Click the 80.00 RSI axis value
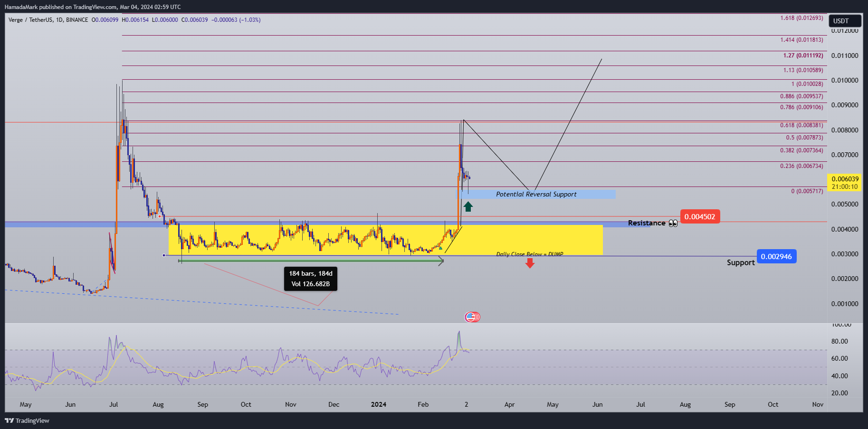This screenshot has height=429, width=868. coord(839,341)
